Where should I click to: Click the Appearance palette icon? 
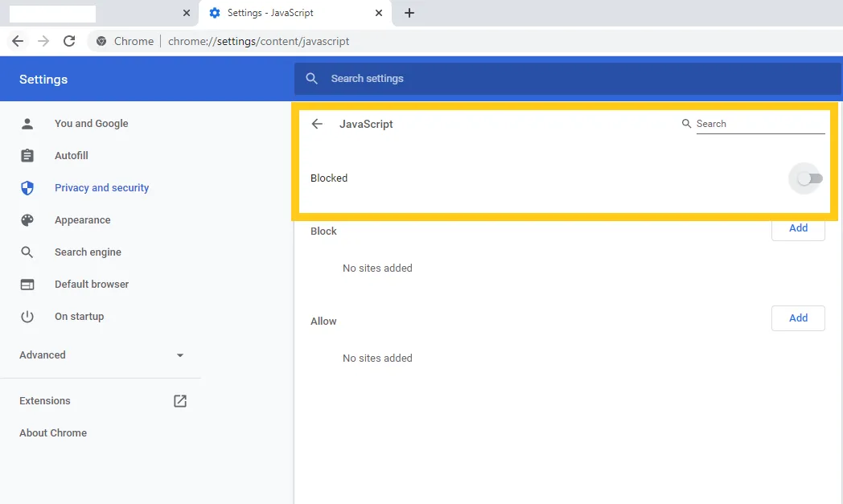pos(27,219)
